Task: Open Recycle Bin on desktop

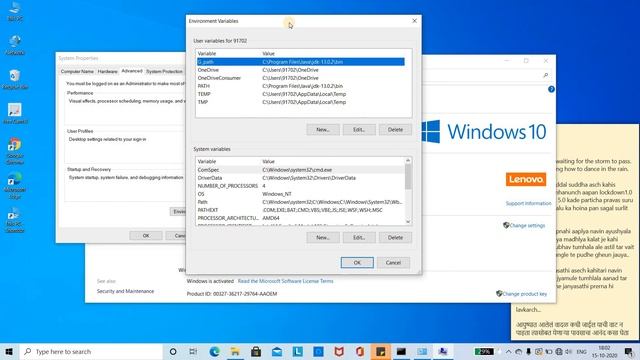Action: [15, 79]
